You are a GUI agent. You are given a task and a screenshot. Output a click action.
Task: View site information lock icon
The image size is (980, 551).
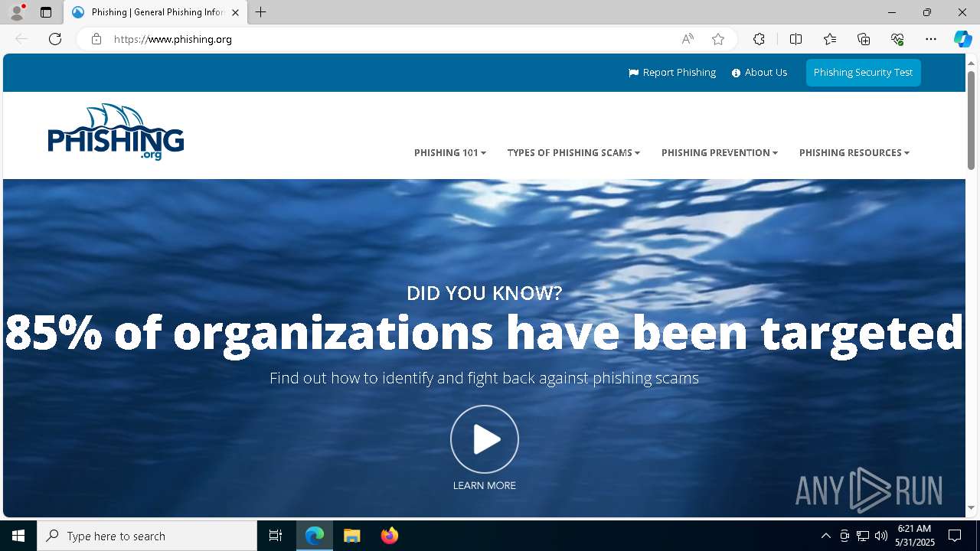(96, 39)
